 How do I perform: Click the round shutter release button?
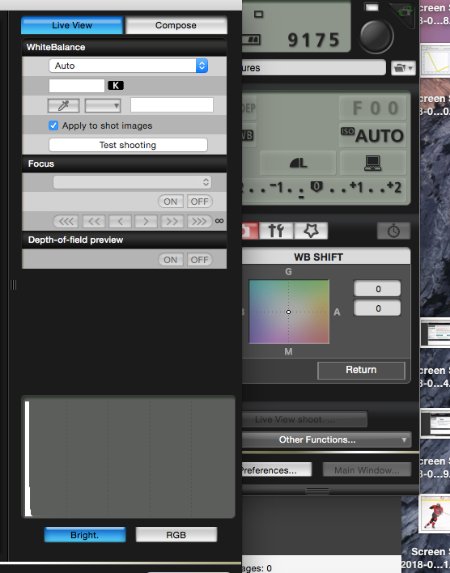pos(377,37)
